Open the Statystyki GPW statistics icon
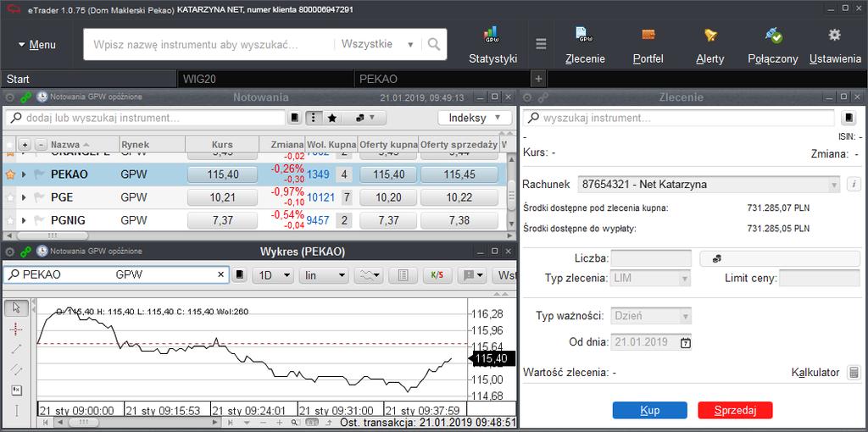The image size is (868, 432). tap(492, 36)
